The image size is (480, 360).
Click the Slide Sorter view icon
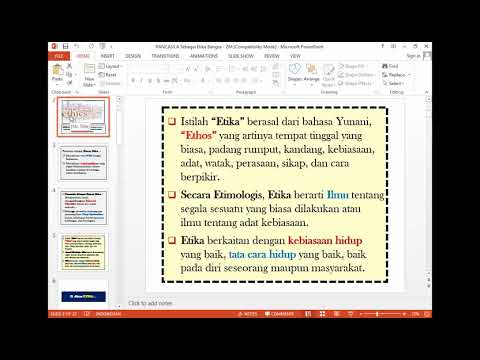(x=322, y=314)
